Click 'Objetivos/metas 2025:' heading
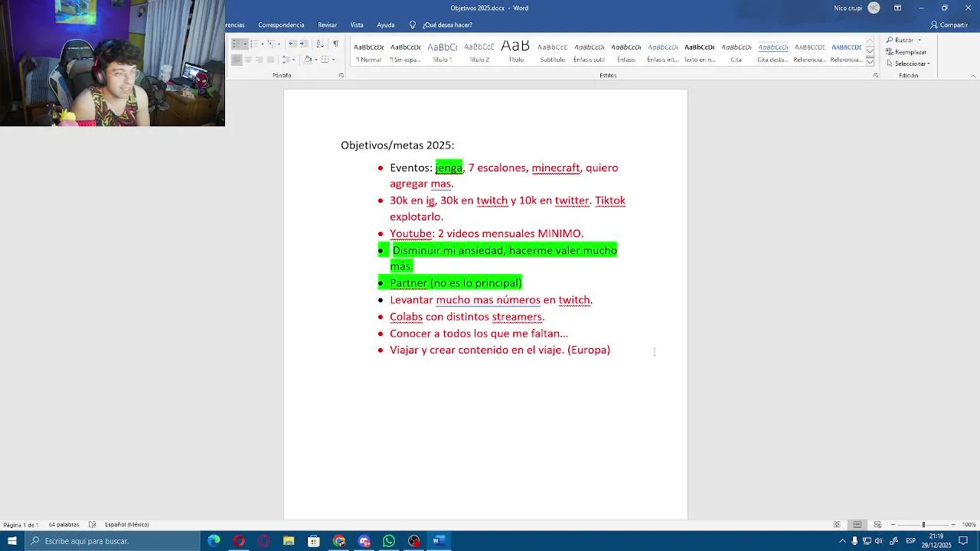The width and height of the screenshot is (980, 551). (x=397, y=145)
